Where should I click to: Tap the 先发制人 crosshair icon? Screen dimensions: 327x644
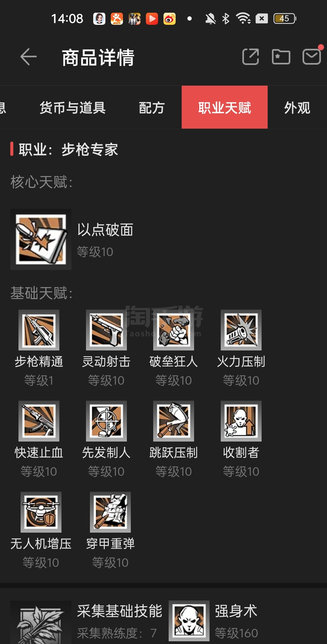point(106,421)
